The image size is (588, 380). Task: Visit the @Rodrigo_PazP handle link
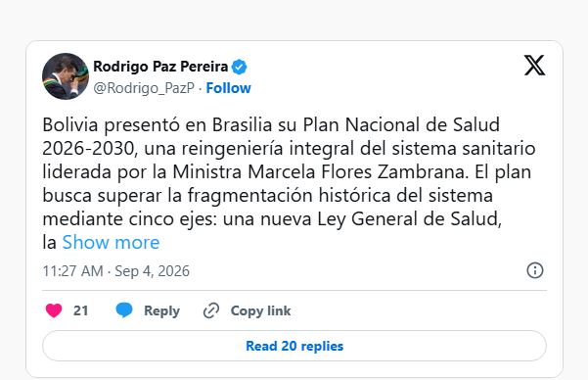144,88
